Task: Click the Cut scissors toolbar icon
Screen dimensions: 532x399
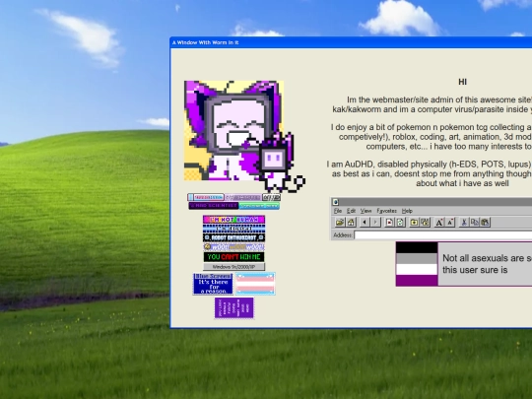Action: 463,223
